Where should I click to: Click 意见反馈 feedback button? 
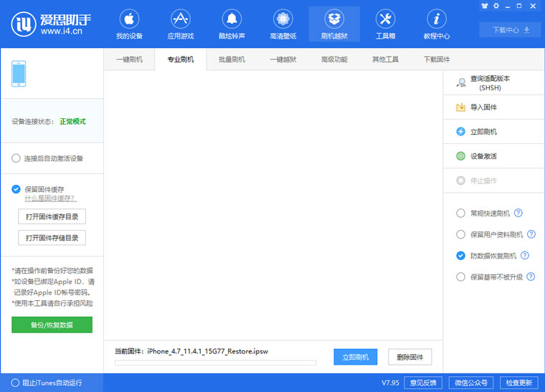(423, 383)
